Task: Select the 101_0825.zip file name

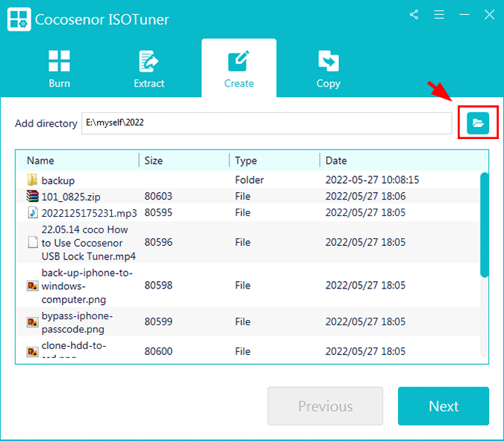Action: coord(71,197)
